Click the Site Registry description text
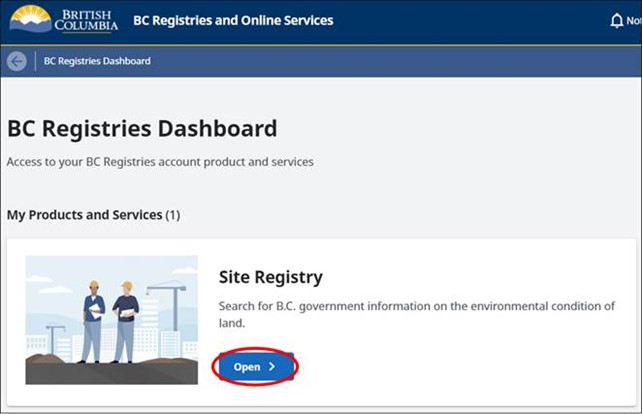Screen dimensions: 642x414 click(416, 314)
